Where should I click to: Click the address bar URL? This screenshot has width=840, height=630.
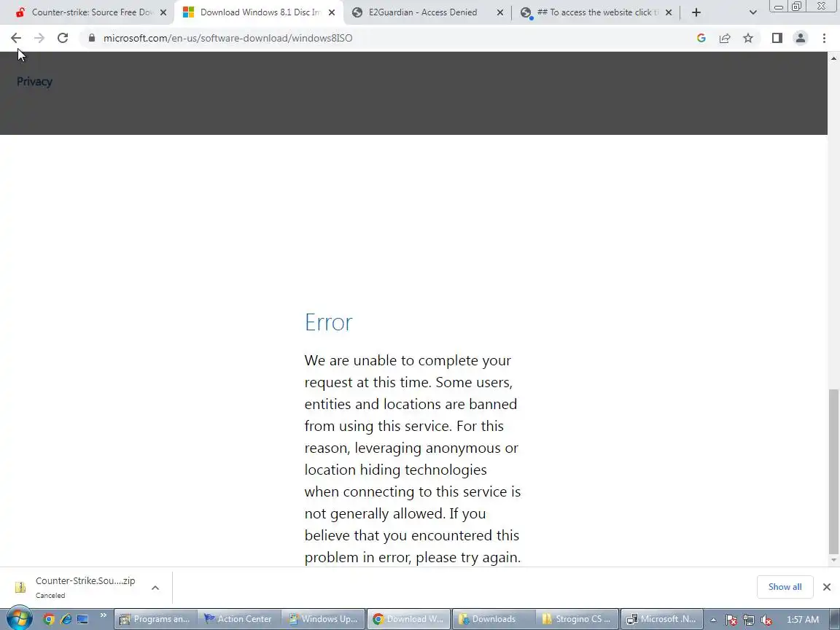(227, 38)
